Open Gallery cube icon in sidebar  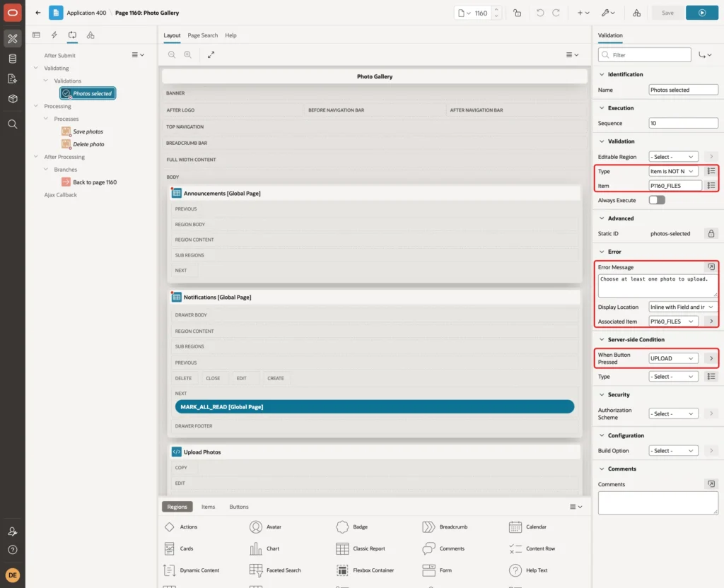[13, 99]
